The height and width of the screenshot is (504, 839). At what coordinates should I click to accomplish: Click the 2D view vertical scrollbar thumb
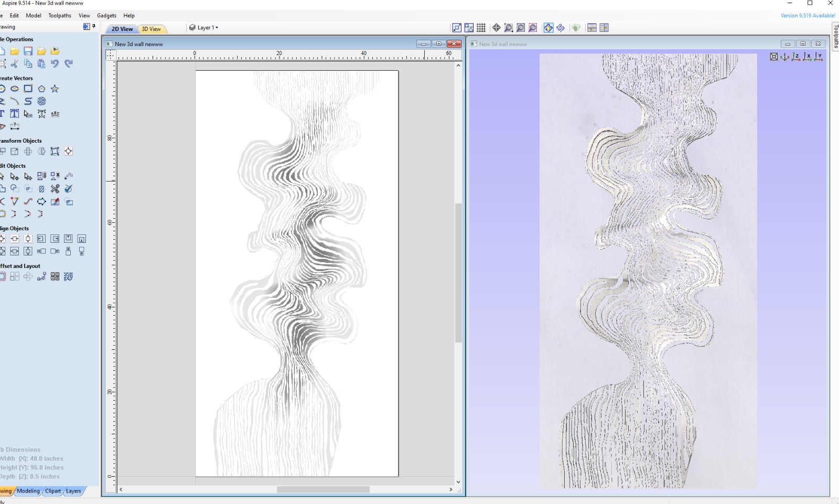458,273
